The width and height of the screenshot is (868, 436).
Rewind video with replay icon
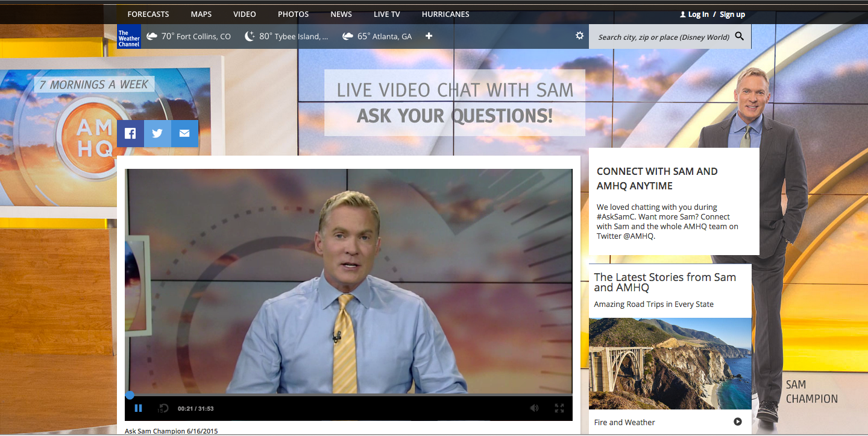(x=163, y=408)
